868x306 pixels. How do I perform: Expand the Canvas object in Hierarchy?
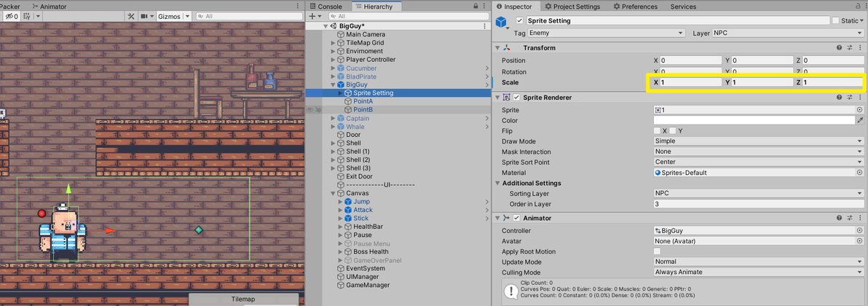(x=333, y=194)
